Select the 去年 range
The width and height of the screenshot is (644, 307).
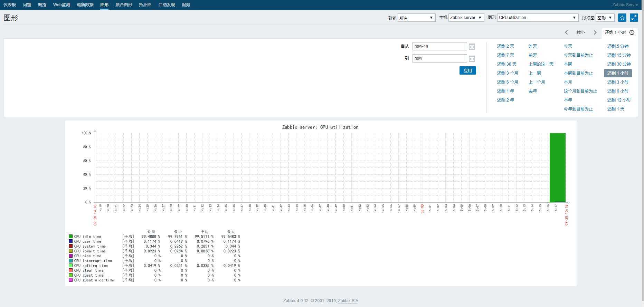533,91
